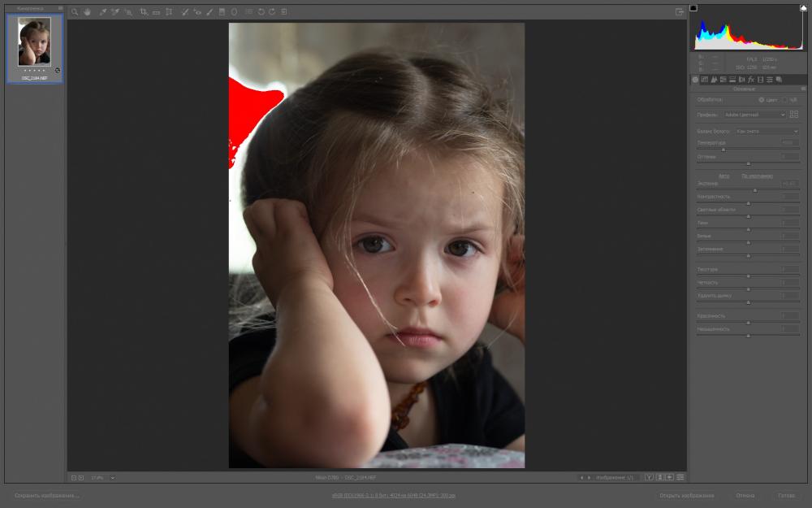This screenshot has height=508, width=812.
Task: Select the Radial Filter tool
Action: tap(234, 11)
